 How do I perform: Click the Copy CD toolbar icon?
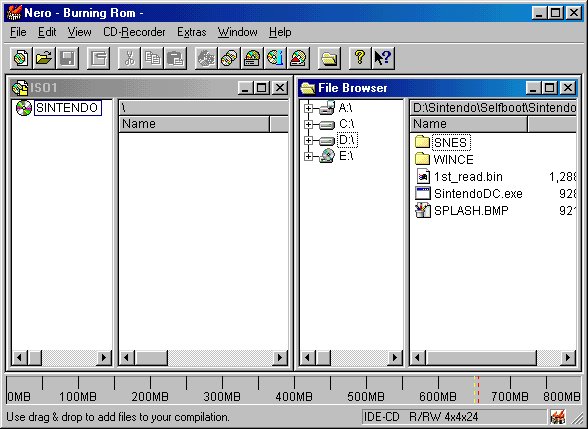(x=229, y=58)
